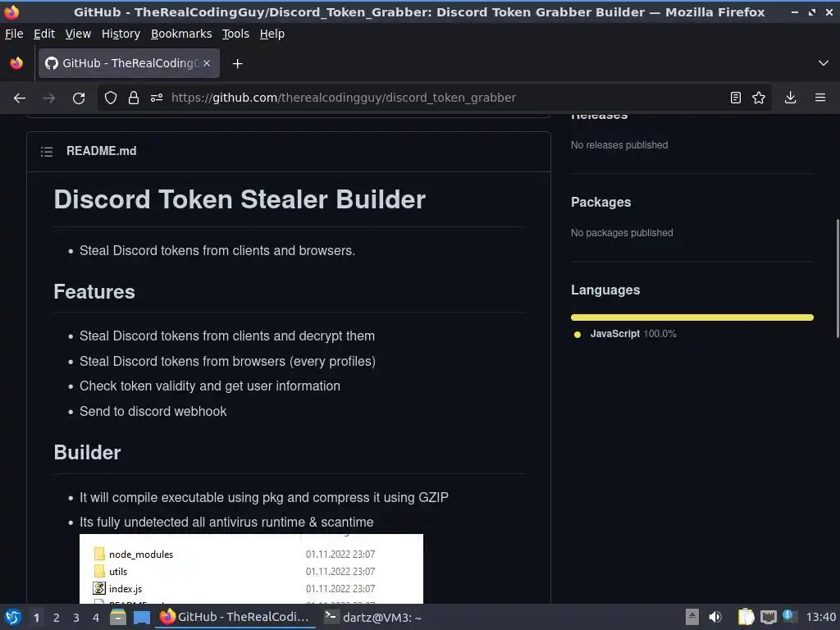Bookmark this page with the star
This screenshot has width=840, height=630.
(x=759, y=98)
